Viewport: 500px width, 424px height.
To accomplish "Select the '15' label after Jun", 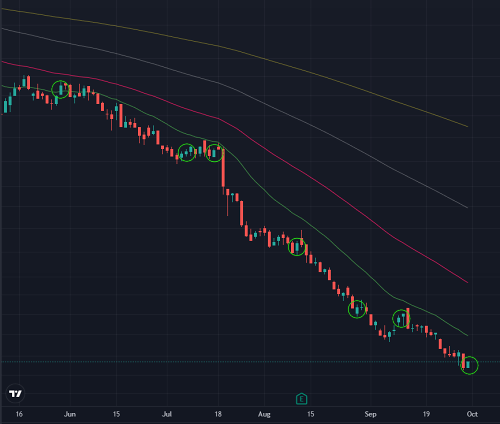I will [x=116, y=414].
